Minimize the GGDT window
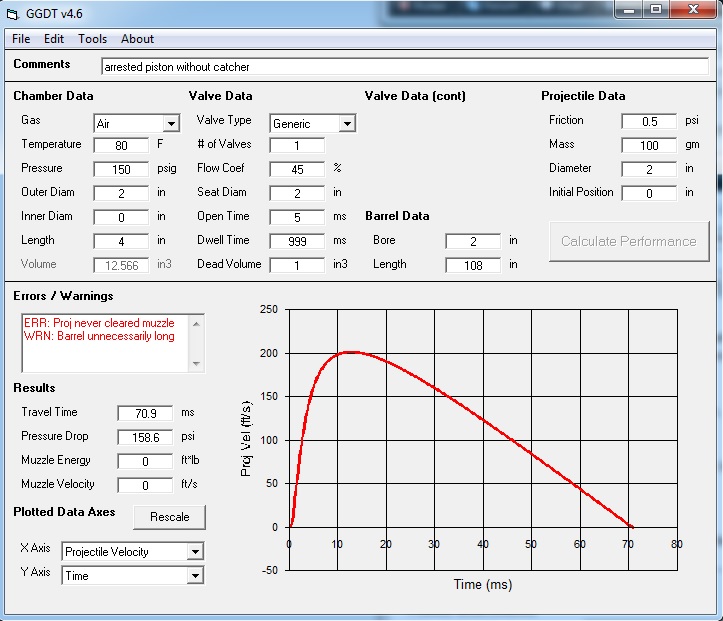723x621 pixels. tap(627, 10)
